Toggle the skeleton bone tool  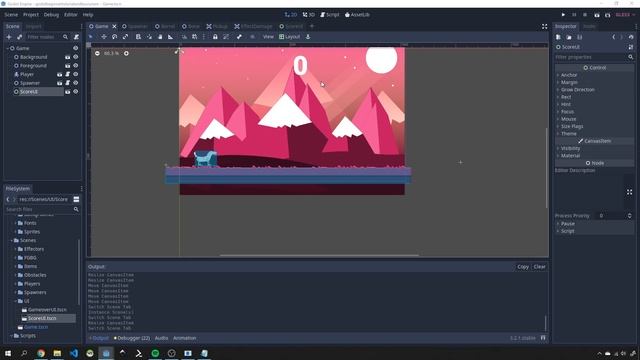[x=239, y=37]
